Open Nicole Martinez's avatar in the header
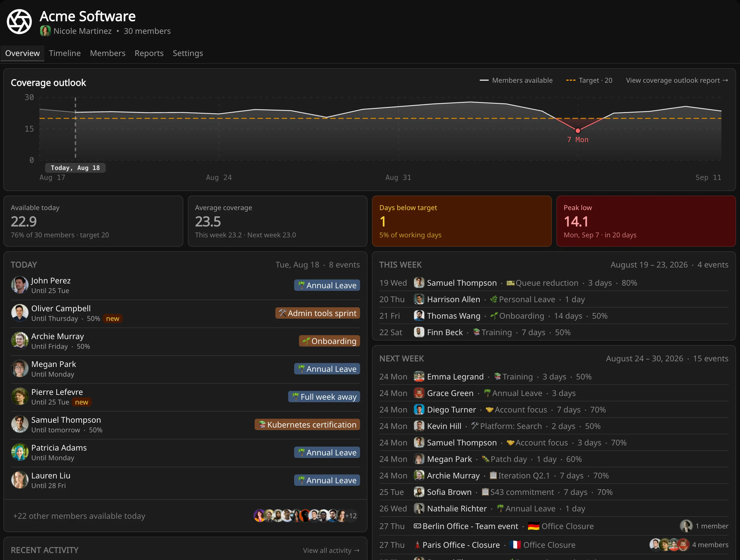 click(45, 31)
